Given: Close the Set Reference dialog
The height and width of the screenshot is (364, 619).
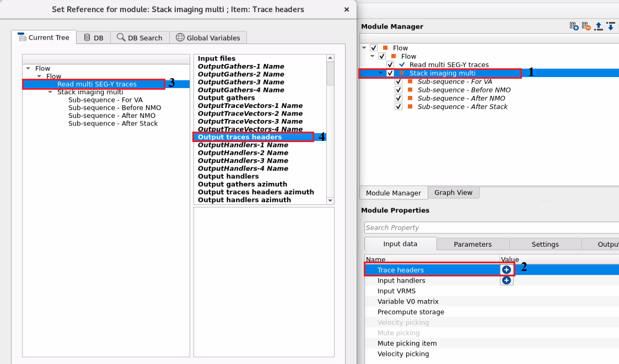Looking at the screenshot, I should click(346, 9).
